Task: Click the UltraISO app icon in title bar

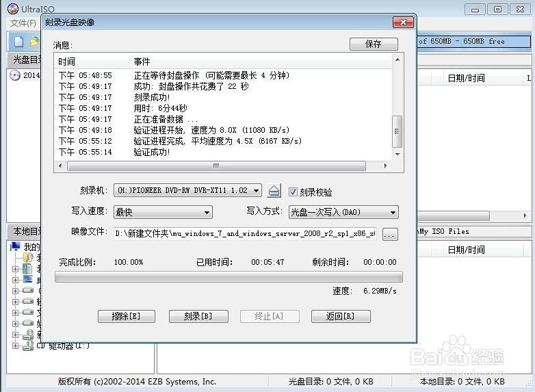Action: (13, 9)
